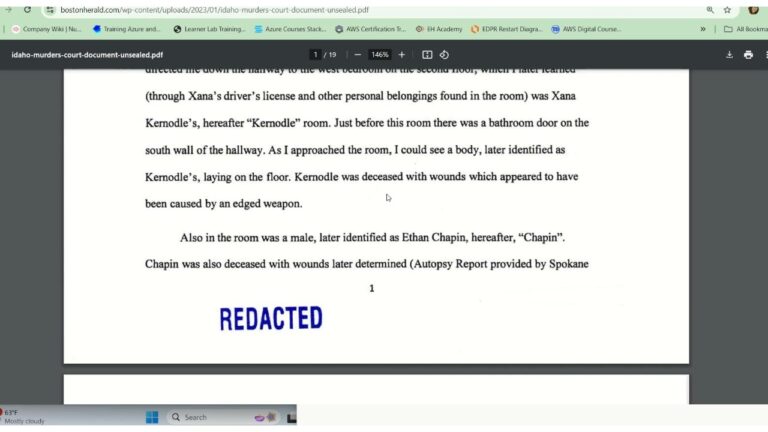Open the All Bookmarks folder
Viewport: 768px width, 432px height.
click(745, 29)
